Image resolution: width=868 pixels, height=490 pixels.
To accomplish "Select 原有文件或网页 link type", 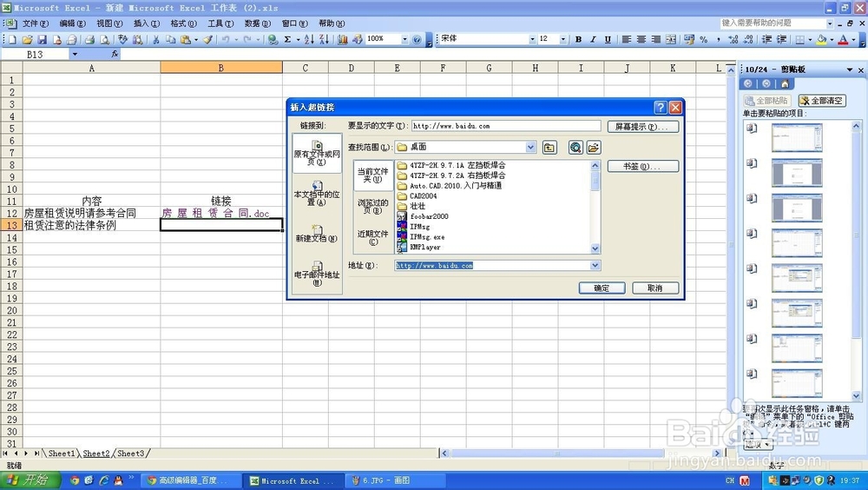I will click(317, 154).
